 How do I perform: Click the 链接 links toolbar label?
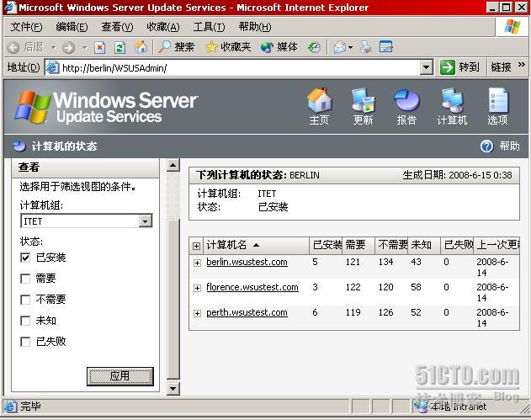[501, 67]
